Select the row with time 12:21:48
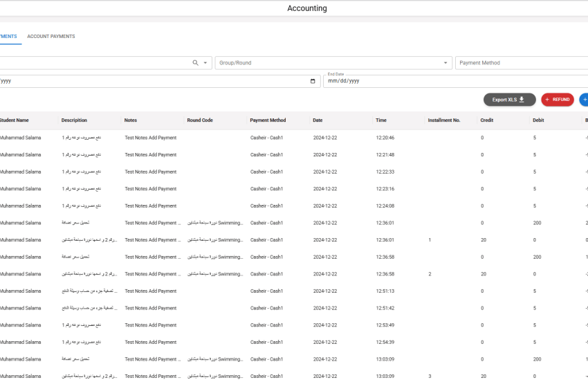 294,154
